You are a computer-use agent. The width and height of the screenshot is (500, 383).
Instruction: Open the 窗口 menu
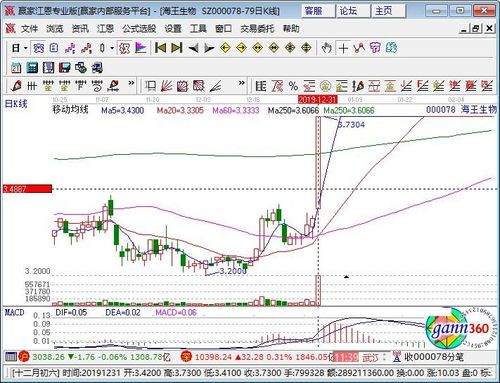(223, 29)
